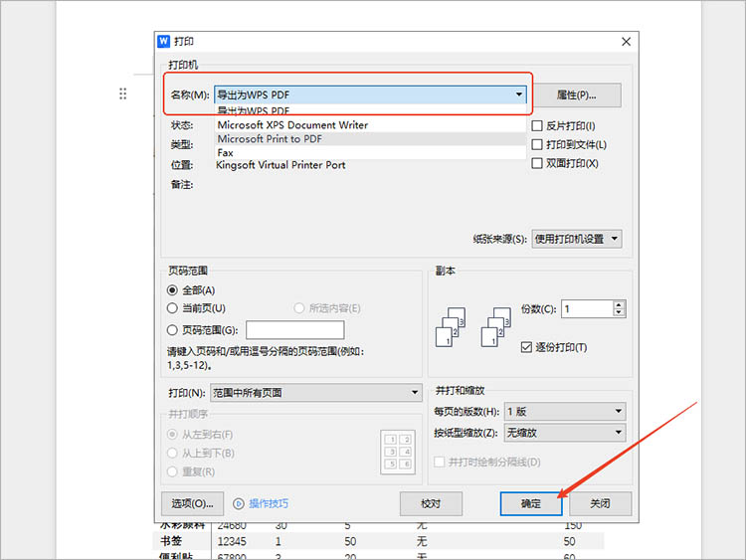This screenshot has height=560, width=746.
Task: Click the WPS Writer logo in print dialog title
Action: [x=163, y=42]
